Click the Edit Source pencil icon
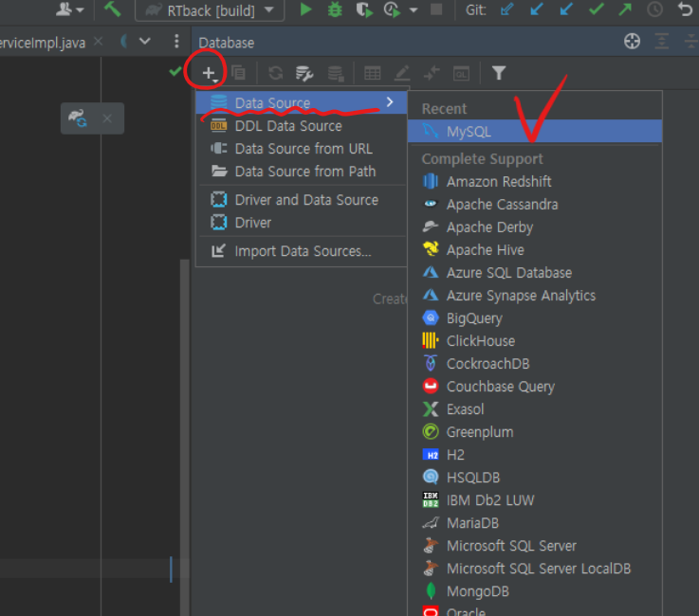Viewport: 699px width, 616px height. pyautogui.click(x=401, y=73)
